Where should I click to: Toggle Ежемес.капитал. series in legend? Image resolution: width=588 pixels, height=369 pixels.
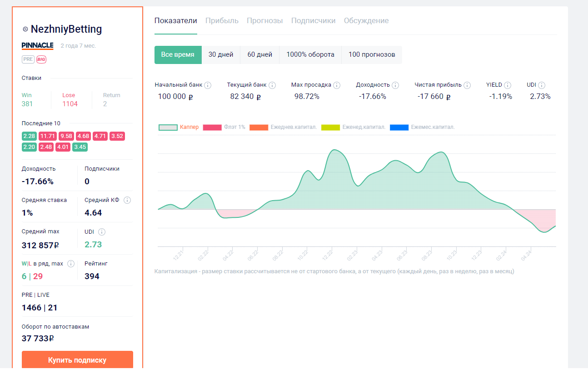click(x=422, y=127)
